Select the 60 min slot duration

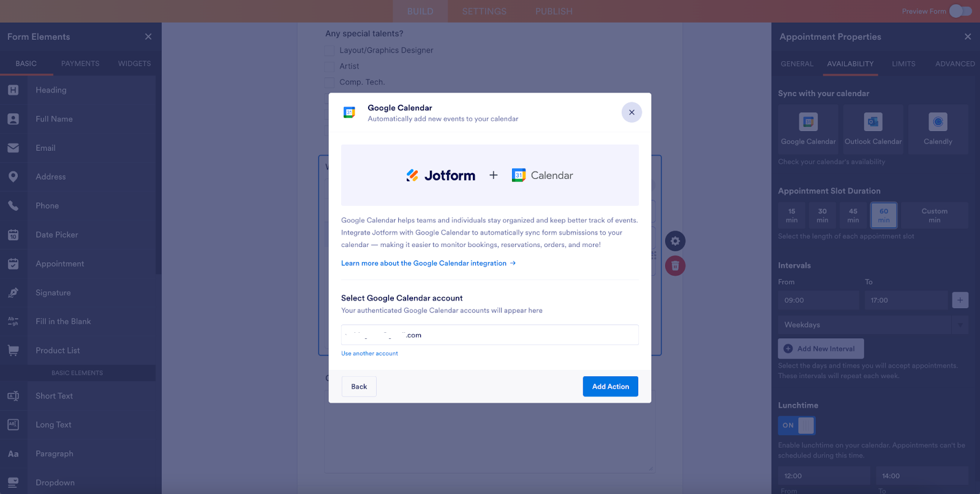pyautogui.click(x=884, y=215)
